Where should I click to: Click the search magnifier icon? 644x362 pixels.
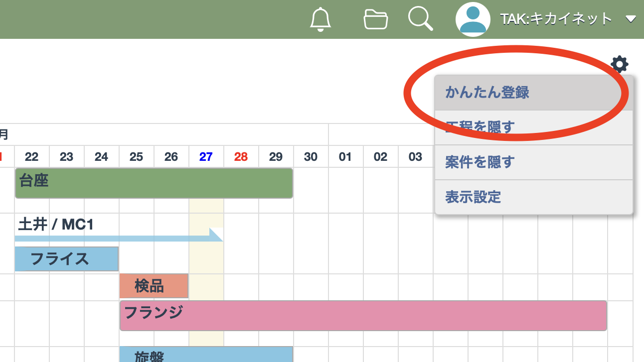[420, 19]
